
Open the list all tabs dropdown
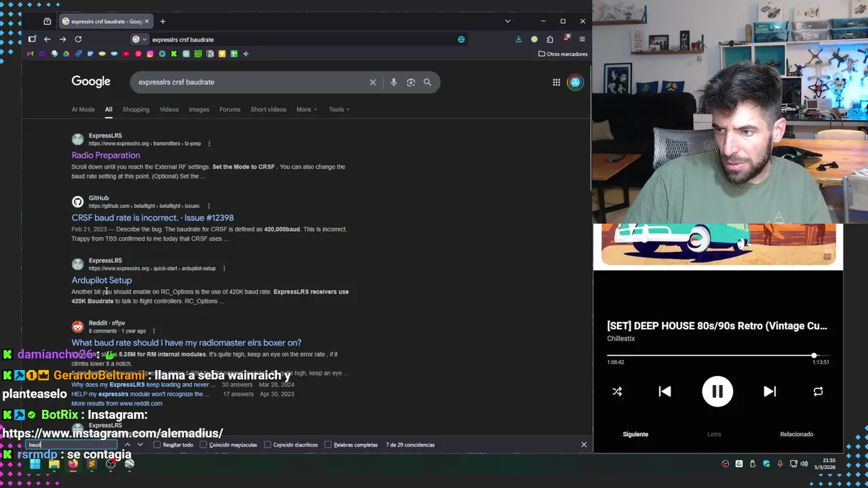click(x=507, y=21)
